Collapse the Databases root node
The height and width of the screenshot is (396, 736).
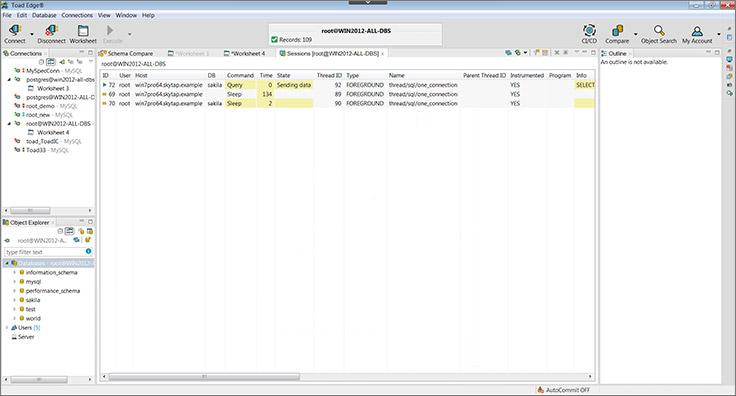pyautogui.click(x=7, y=263)
